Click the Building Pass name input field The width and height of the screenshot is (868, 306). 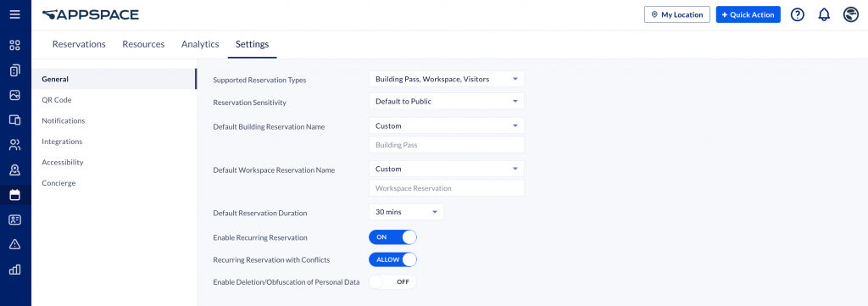(446, 145)
